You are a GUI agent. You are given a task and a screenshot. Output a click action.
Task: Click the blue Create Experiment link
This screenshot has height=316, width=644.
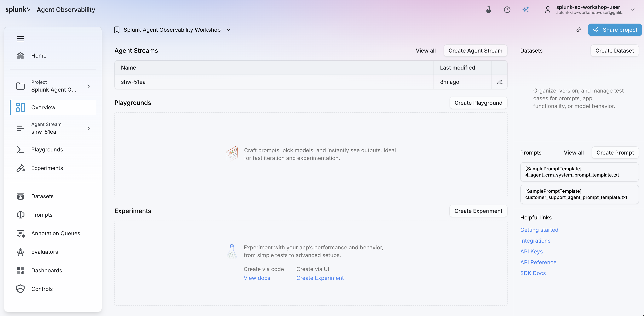320,278
